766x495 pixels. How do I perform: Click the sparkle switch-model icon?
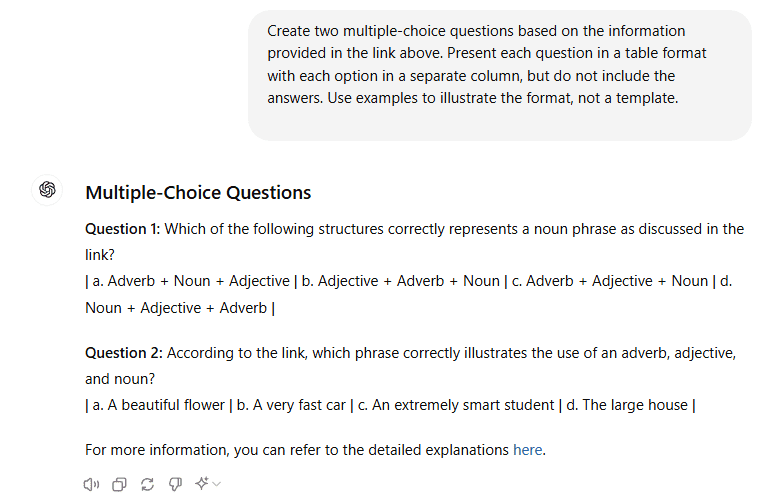(202, 483)
